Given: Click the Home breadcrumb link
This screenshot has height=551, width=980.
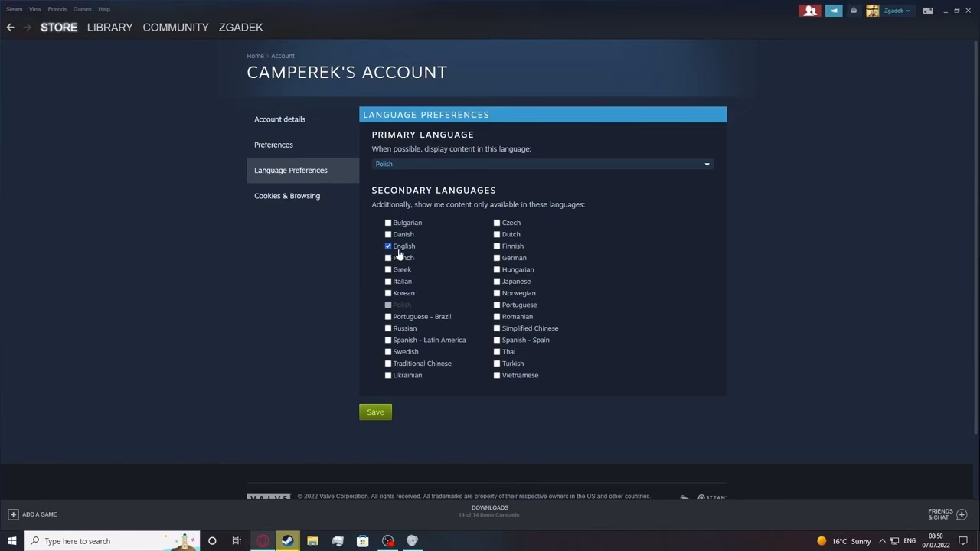Looking at the screenshot, I should coord(255,56).
